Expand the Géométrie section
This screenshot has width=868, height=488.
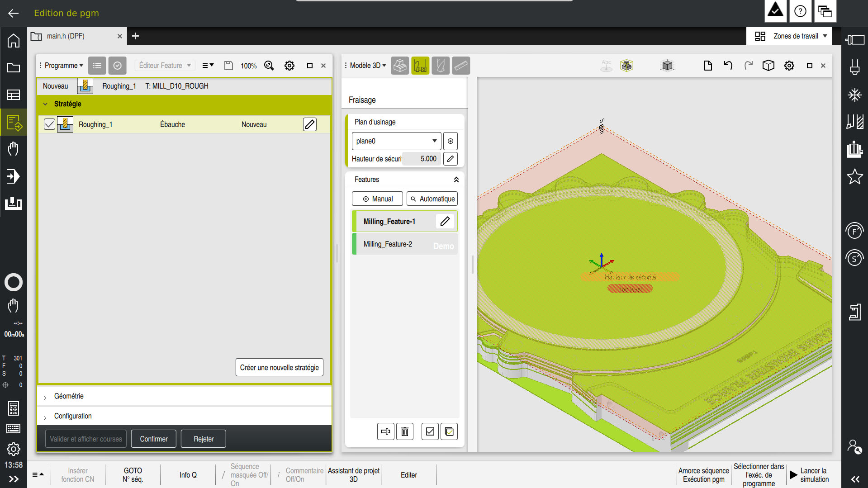click(69, 396)
